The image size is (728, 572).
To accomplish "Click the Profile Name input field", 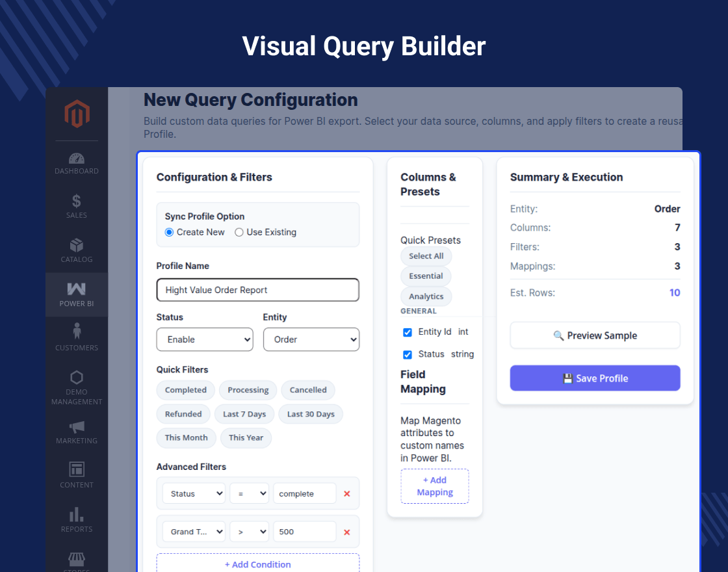I will pyautogui.click(x=257, y=290).
